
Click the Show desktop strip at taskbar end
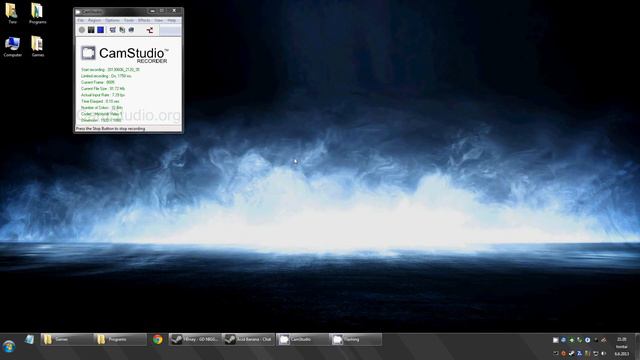[x=637, y=347]
